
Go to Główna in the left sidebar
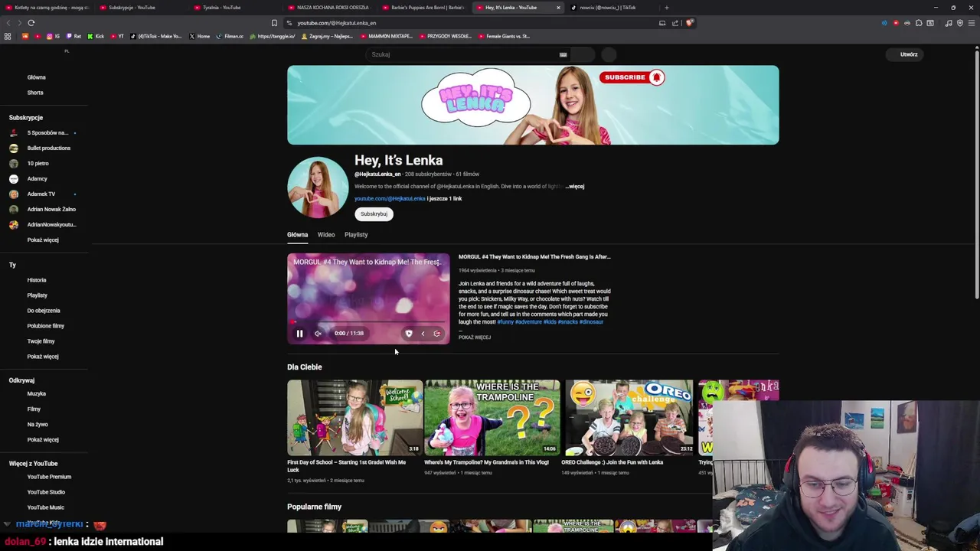[37, 77]
